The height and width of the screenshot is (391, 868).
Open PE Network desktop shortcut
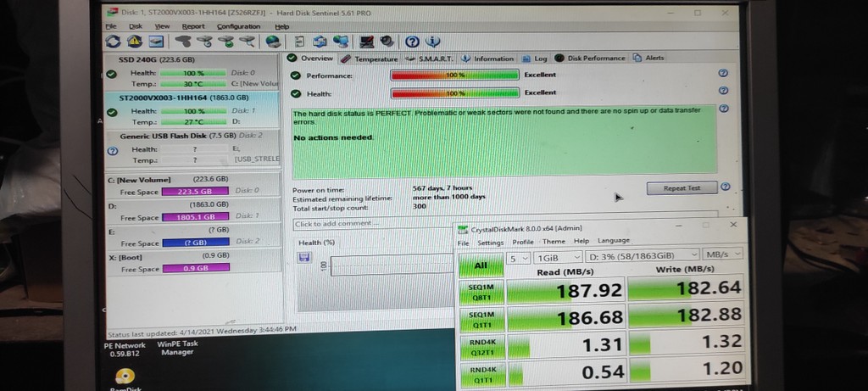coord(125,349)
